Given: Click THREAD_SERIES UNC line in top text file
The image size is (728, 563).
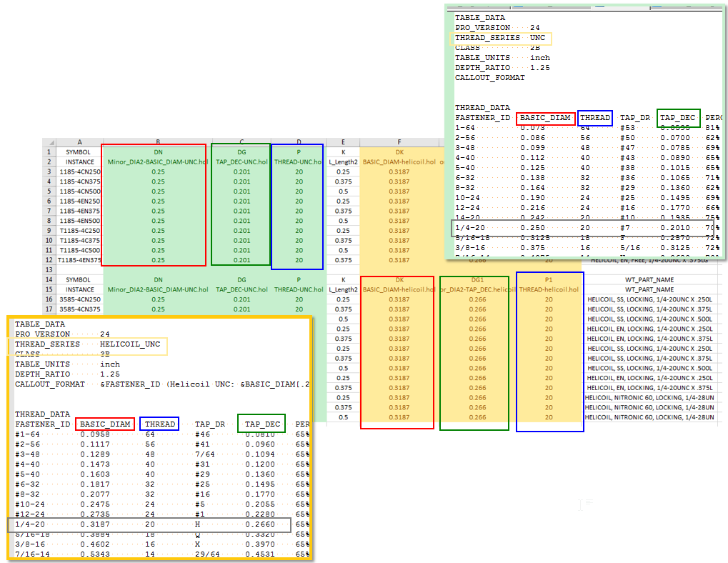Looking at the screenshot, I should 500,38.
